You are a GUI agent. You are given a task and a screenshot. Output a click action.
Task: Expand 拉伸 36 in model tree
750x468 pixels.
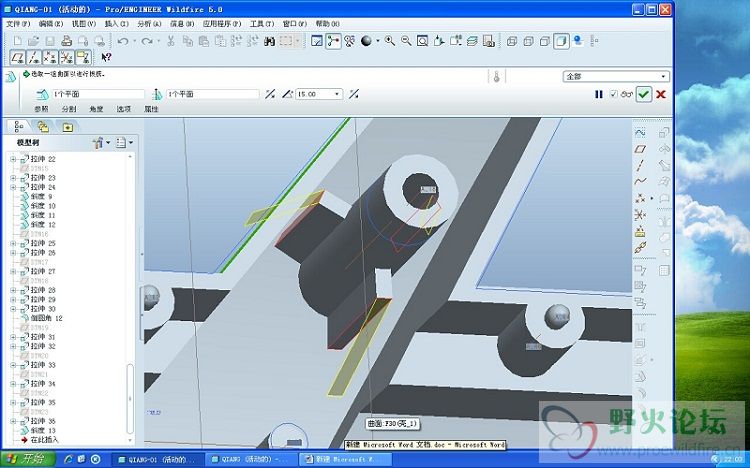[x=13, y=421]
